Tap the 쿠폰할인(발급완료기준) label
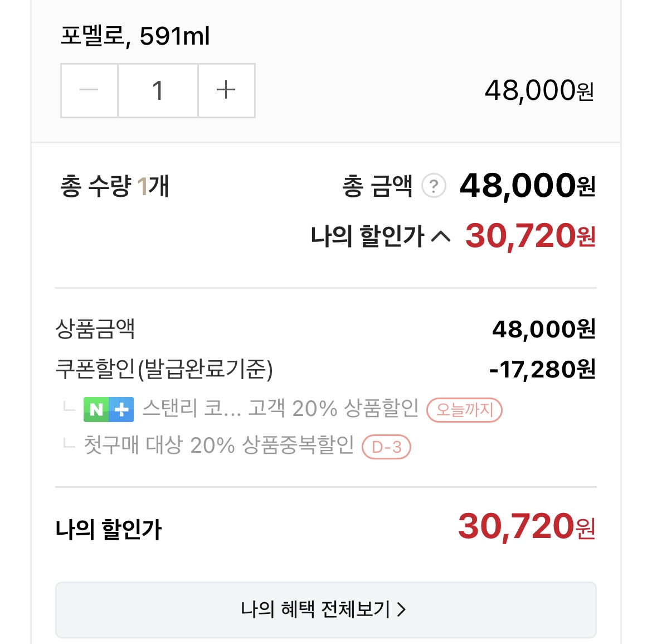 coord(164,369)
